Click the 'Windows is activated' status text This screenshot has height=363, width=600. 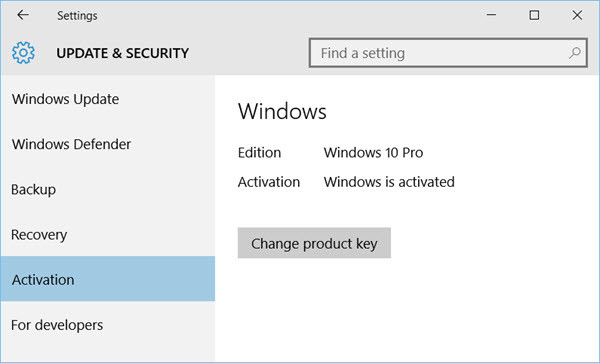[x=389, y=182]
